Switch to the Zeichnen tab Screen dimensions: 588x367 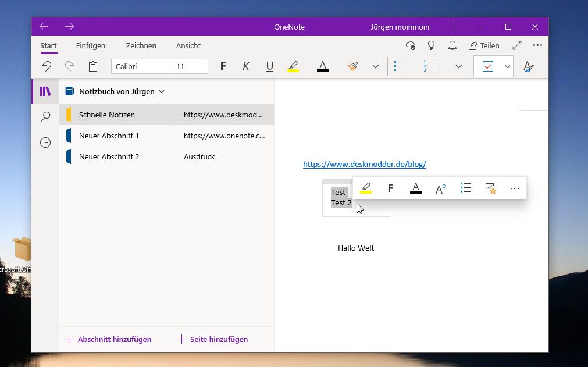click(141, 46)
